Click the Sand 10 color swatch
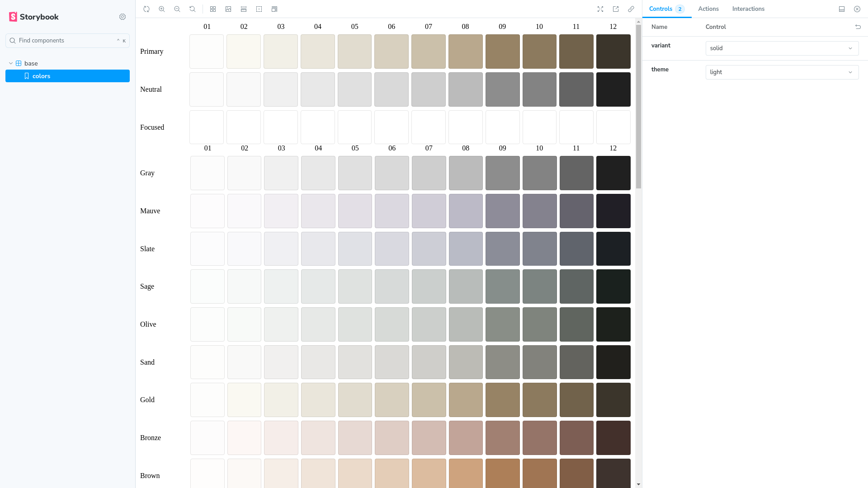The width and height of the screenshot is (868, 488). click(540, 362)
